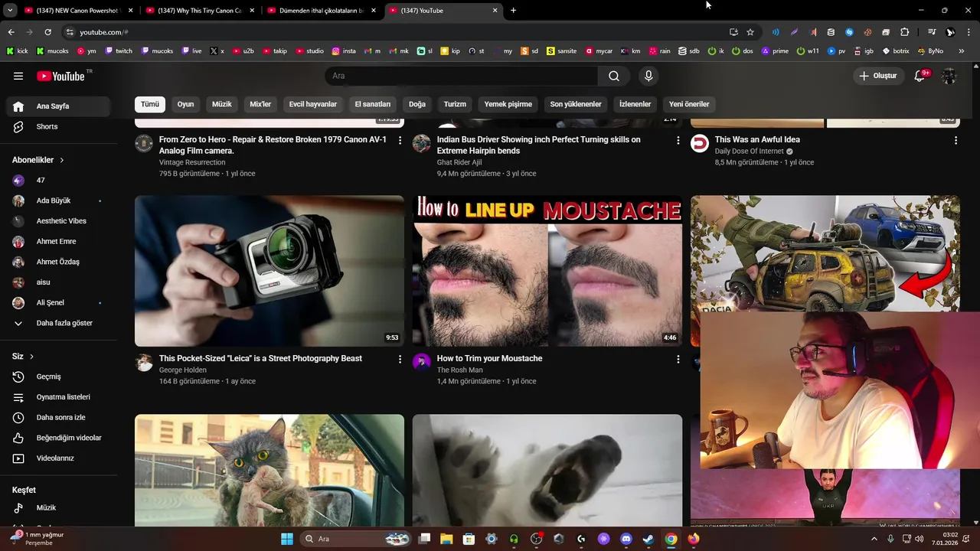980x551 pixels.
Task: Open Müzik under Keşfet in sidebar
Action: 58,508
